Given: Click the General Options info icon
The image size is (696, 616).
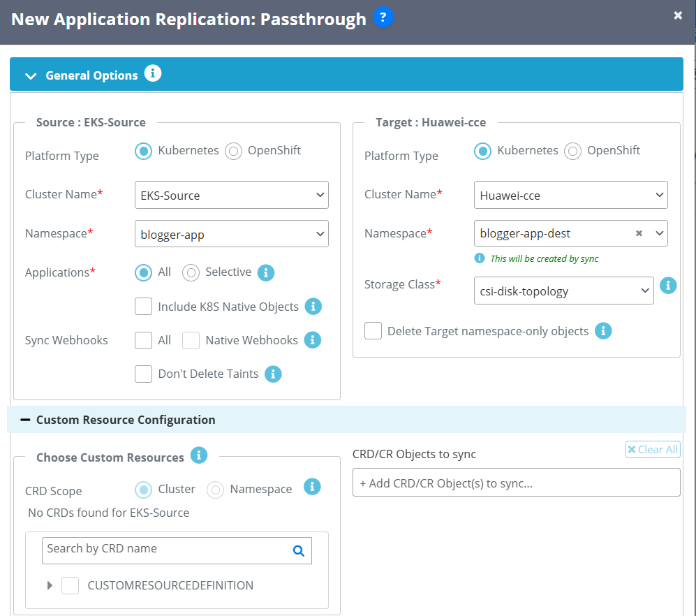Looking at the screenshot, I should tap(153, 73).
